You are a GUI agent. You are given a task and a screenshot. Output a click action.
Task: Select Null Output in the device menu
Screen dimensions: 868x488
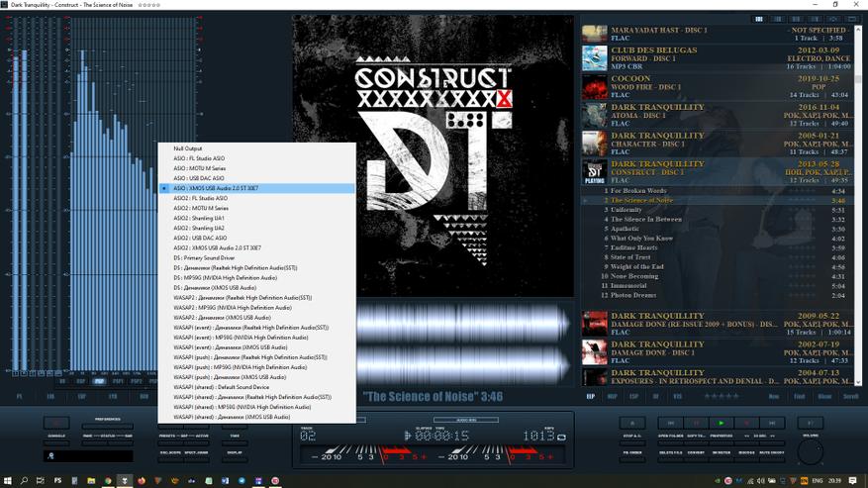pos(257,148)
